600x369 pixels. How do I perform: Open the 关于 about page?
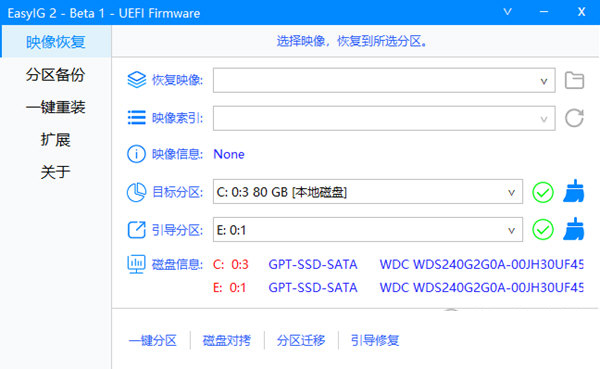55,172
